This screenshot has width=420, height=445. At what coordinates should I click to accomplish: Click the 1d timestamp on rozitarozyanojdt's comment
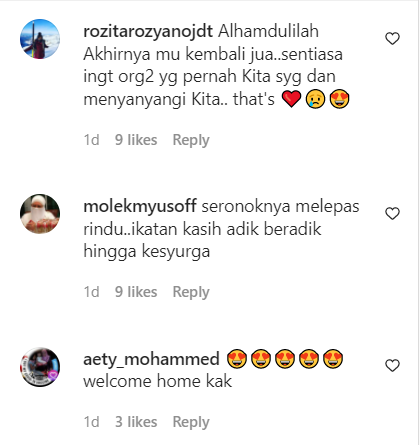pos(91,140)
